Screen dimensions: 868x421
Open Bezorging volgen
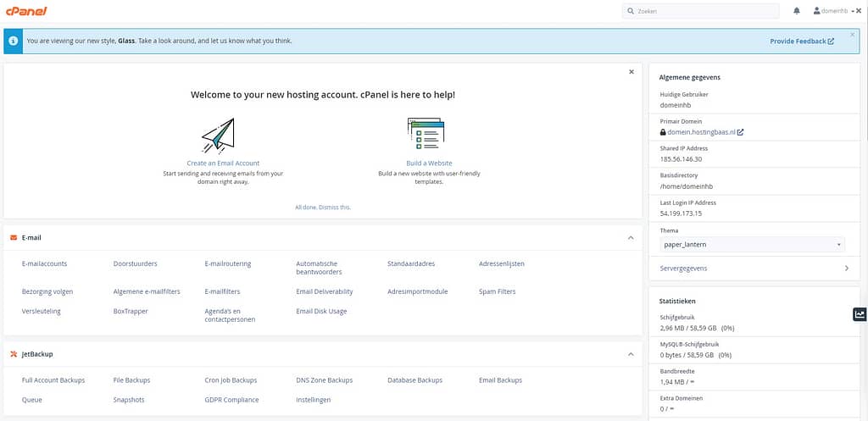tap(47, 291)
